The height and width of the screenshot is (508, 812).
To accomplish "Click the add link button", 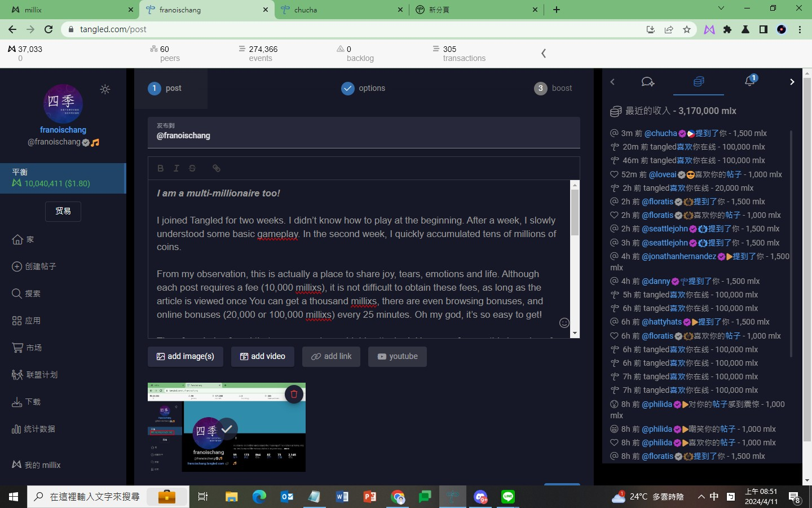I will [331, 357].
